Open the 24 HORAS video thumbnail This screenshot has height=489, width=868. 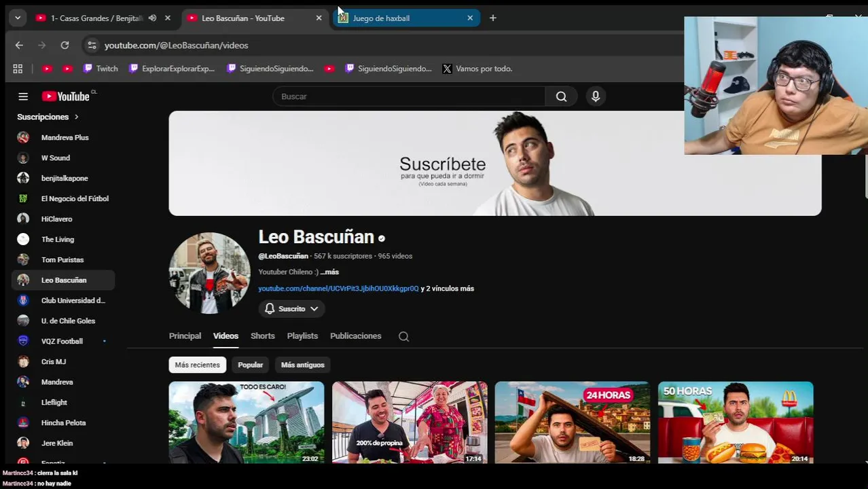tap(573, 422)
